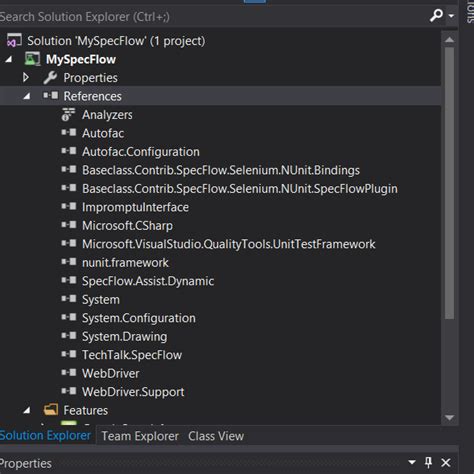474x474 pixels.
Task: Click the NUnit.Bindings reference icon
Action: pyautogui.click(x=69, y=169)
